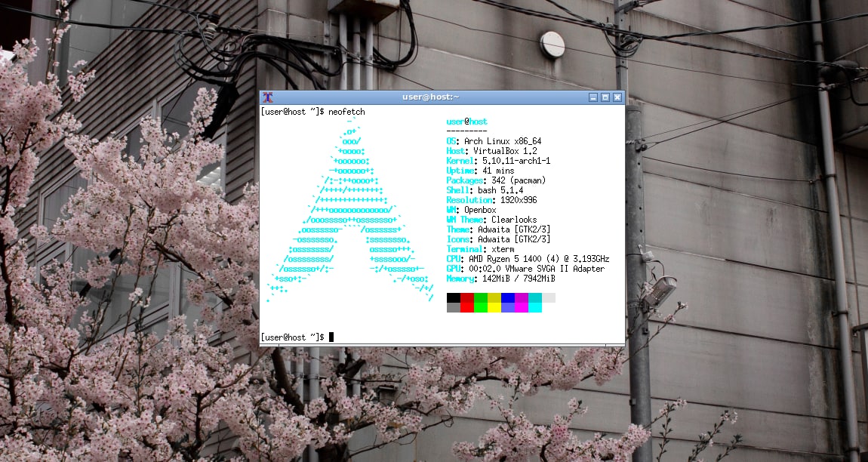Click the dark red color block
This screenshot has width=868, height=462.
click(467, 298)
